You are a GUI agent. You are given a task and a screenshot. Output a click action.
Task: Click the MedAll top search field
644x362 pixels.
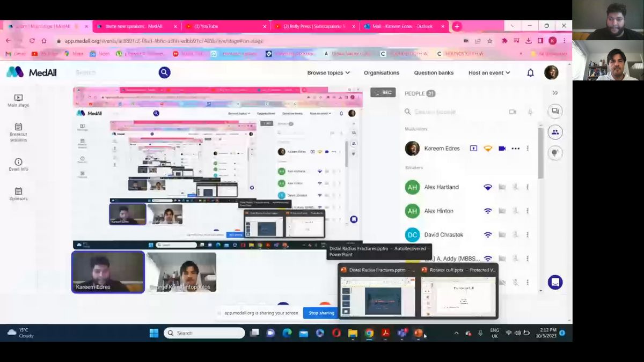coord(114,72)
